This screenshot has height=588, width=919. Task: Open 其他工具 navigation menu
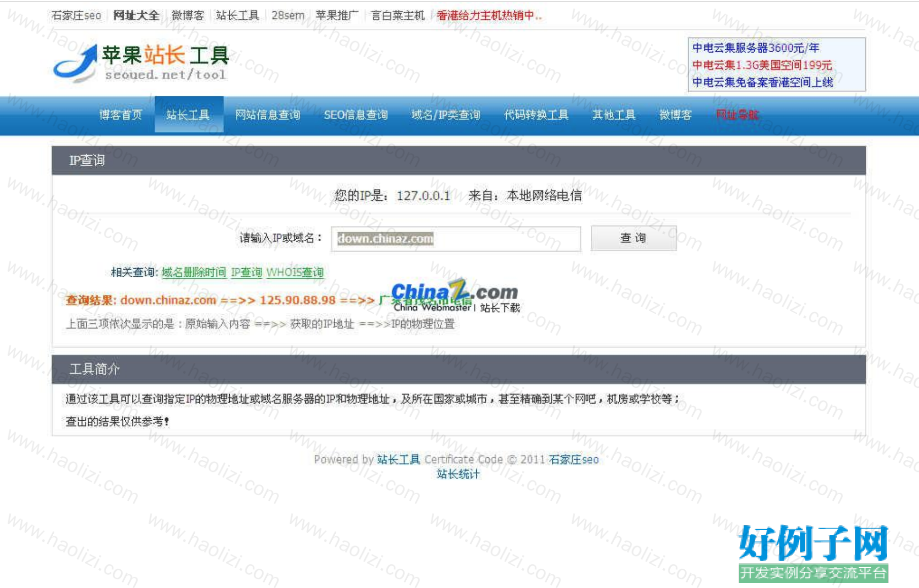click(614, 115)
